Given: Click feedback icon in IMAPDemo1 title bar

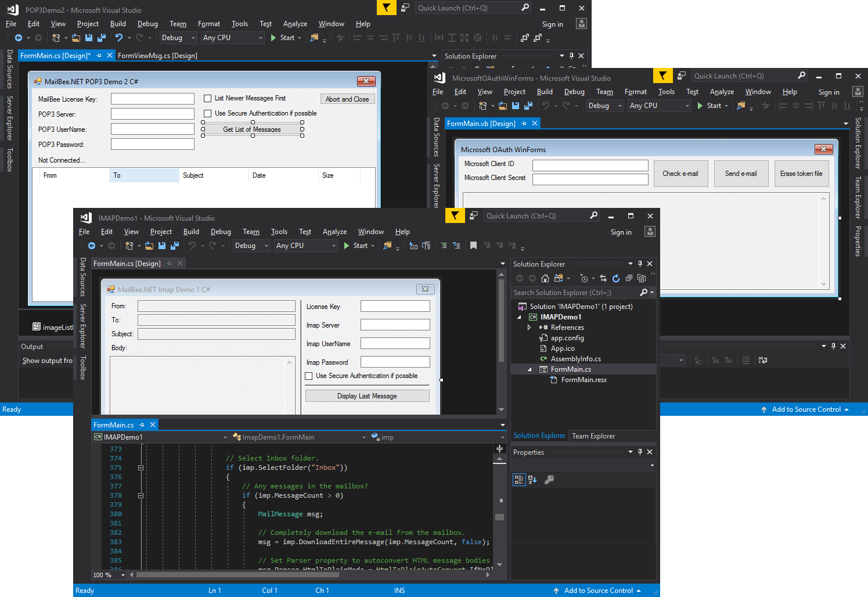Looking at the screenshot, I should coord(474,215).
